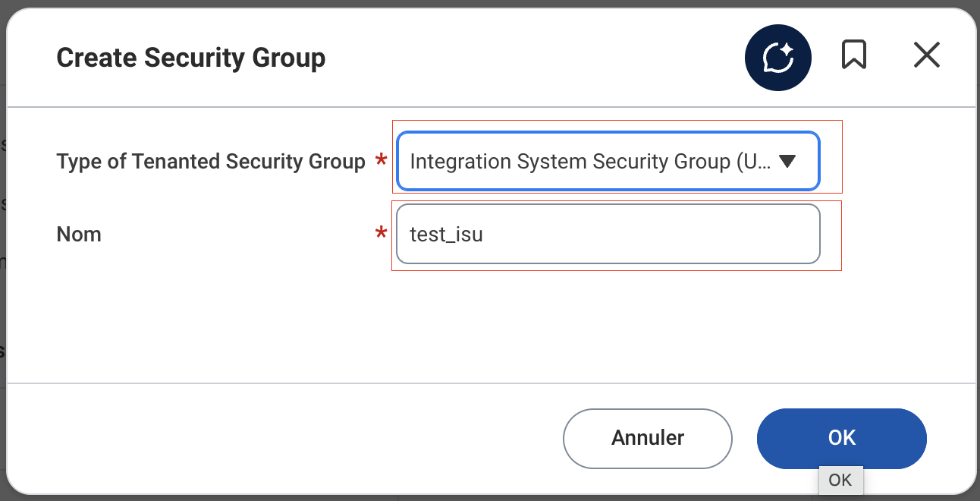Click the dark circular assistant button

point(778,57)
